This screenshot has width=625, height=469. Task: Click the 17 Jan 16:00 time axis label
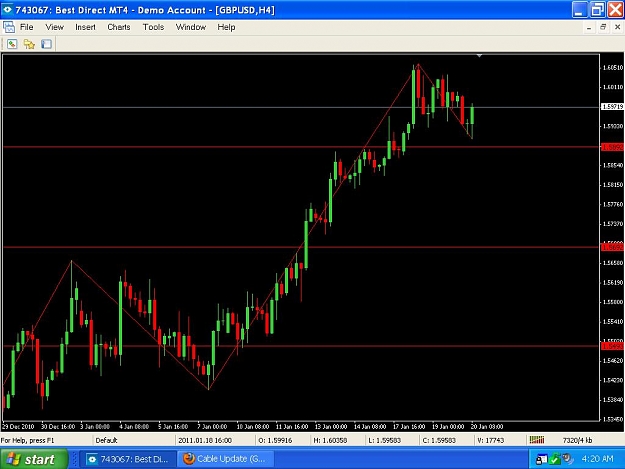[x=409, y=426]
